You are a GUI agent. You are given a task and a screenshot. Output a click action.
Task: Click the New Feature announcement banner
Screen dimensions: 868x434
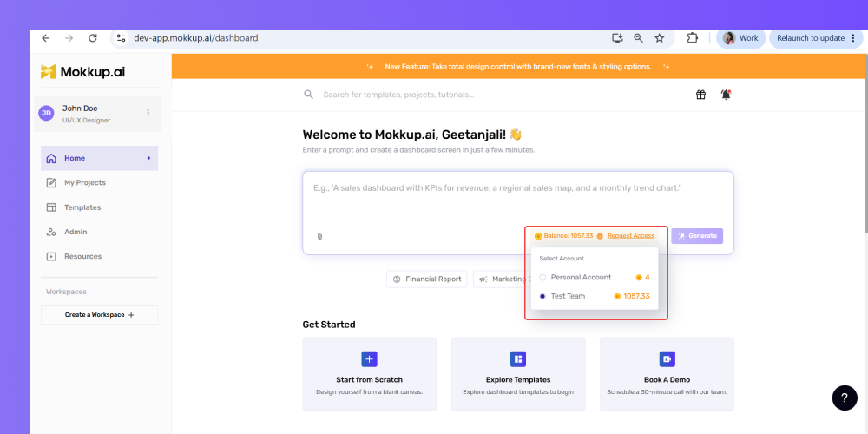(518, 67)
